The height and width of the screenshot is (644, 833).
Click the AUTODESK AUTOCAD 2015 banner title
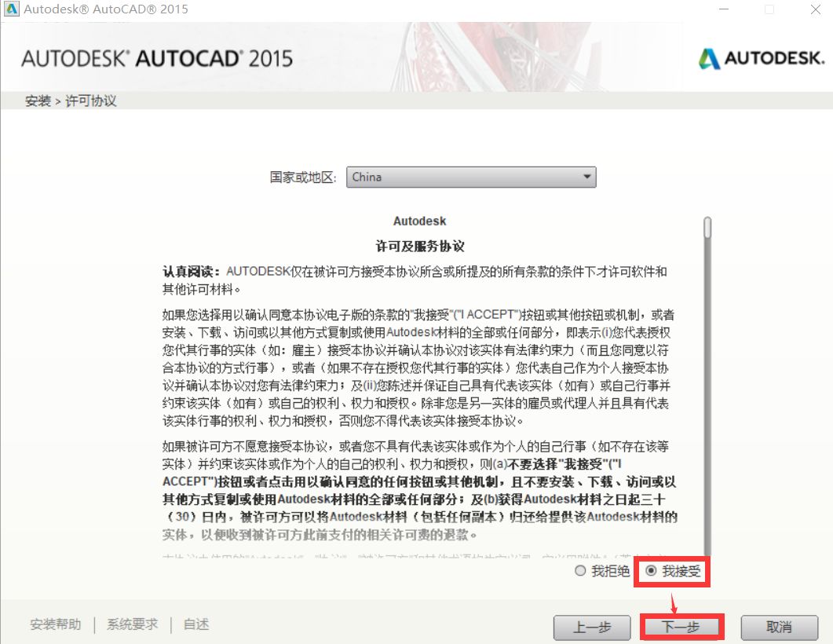pos(157,58)
